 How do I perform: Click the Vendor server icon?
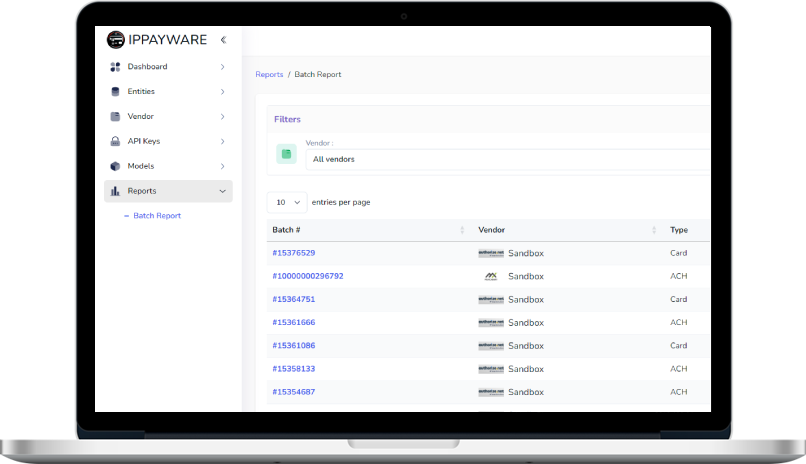pos(115,117)
